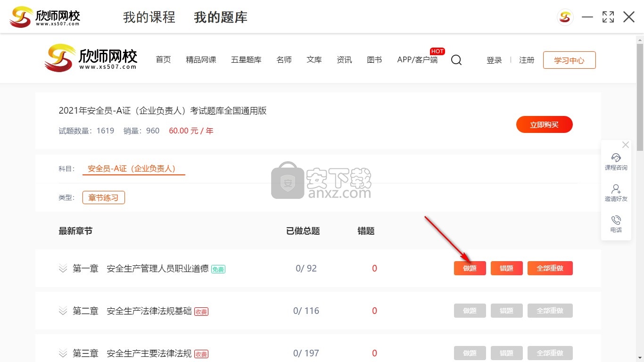
Task: Open 五星题库 menu item
Action: [246, 60]
